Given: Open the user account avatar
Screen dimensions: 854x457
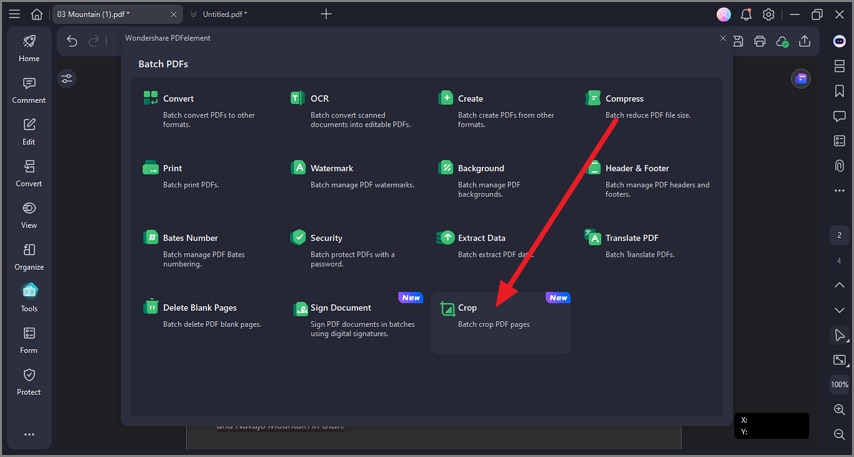Looking at the screenshot, I should pos(723,15).
